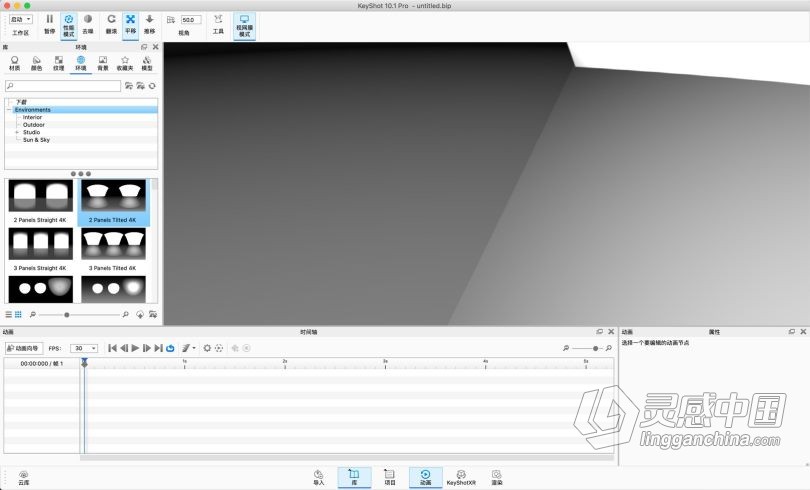Select the 3 Panels Straight 4K thumbnail
This screenshot has height=490, width=810.
tap(40, 244)
